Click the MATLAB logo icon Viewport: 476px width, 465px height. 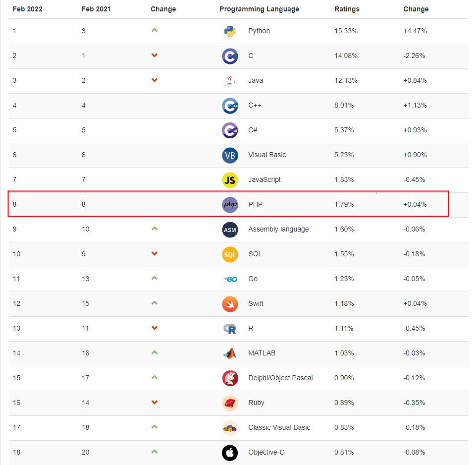[x=230, y=353]
